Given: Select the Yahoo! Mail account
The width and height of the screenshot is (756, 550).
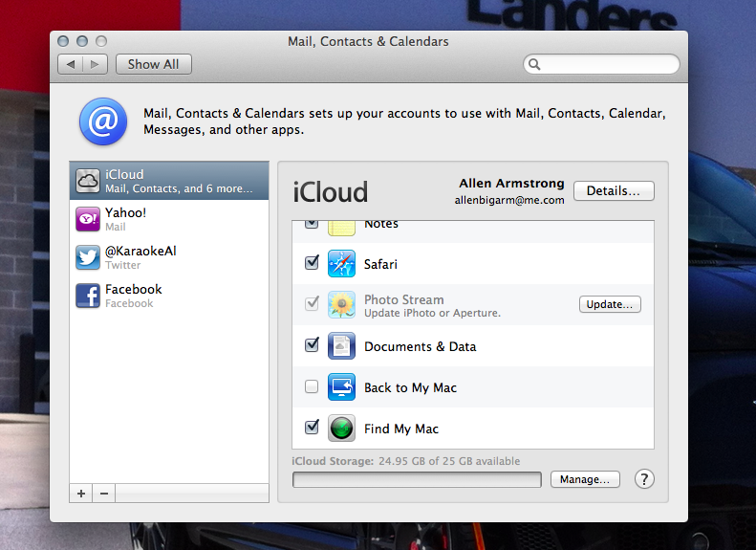Looking at the screenshot, I should [x=169, y=219].
